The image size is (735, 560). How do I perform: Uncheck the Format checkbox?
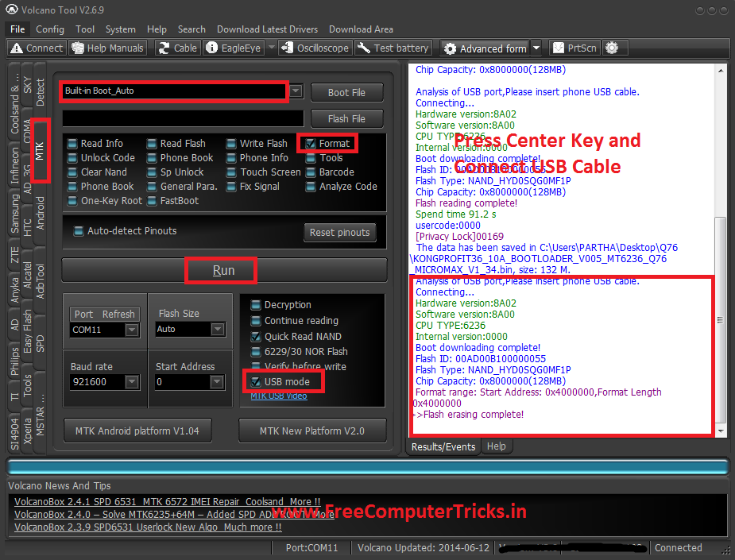pyautogui.click(x=311, y=144)
